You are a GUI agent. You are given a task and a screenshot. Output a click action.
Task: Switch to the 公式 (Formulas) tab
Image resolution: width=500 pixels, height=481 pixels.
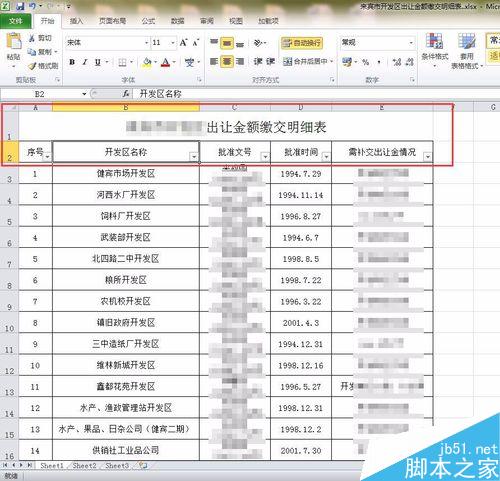(x=148, y=21)
